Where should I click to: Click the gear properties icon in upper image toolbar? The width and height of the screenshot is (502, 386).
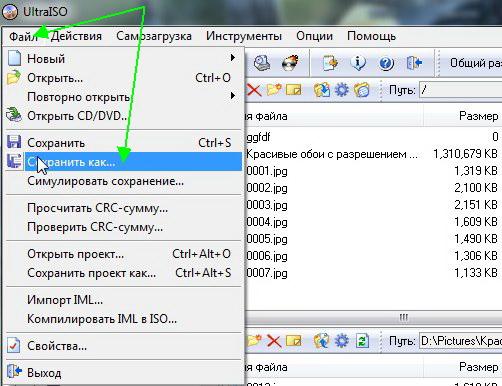[x=342, y=90]
